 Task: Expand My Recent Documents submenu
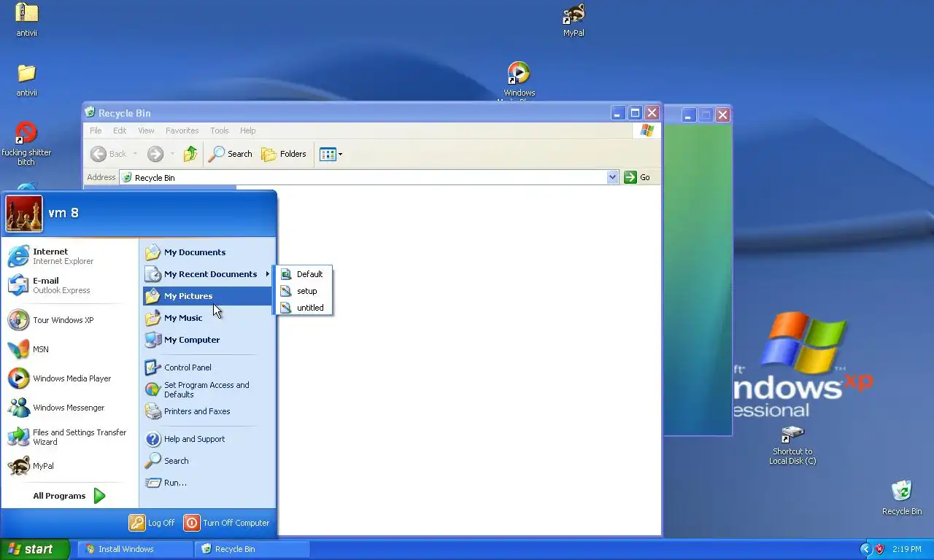208,274
